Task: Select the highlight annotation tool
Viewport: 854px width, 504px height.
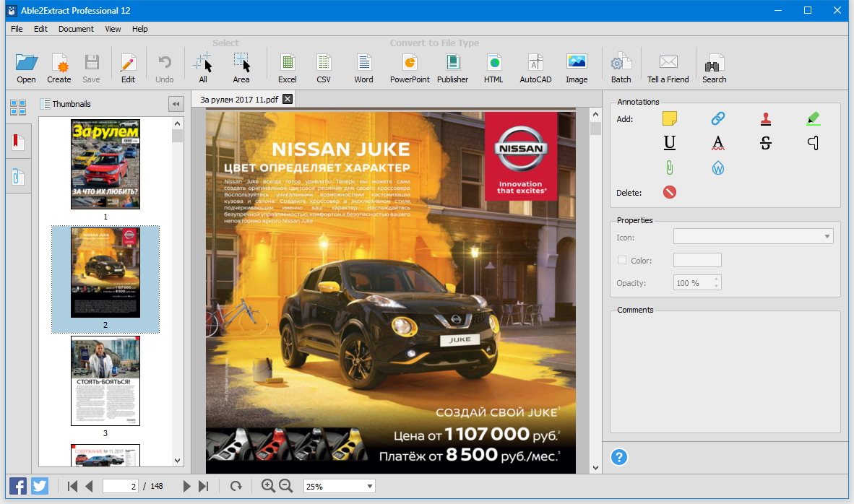Action: [x=813, y=118]
